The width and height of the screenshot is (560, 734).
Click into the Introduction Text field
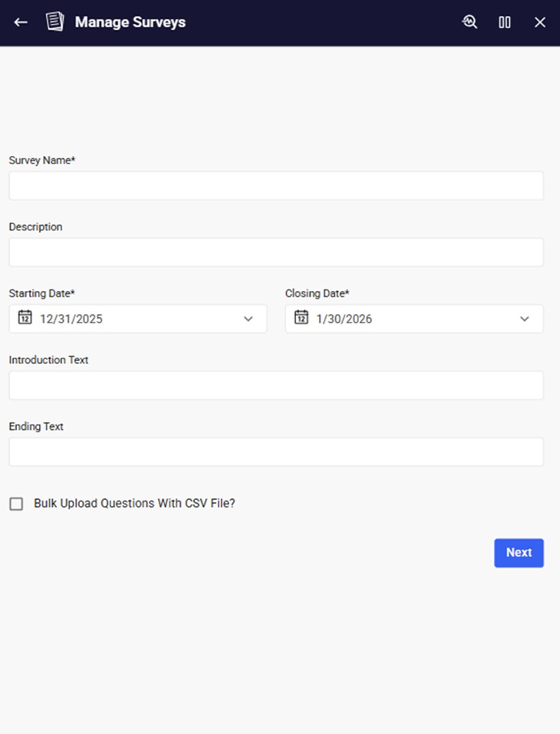click(x=276, y=385)
